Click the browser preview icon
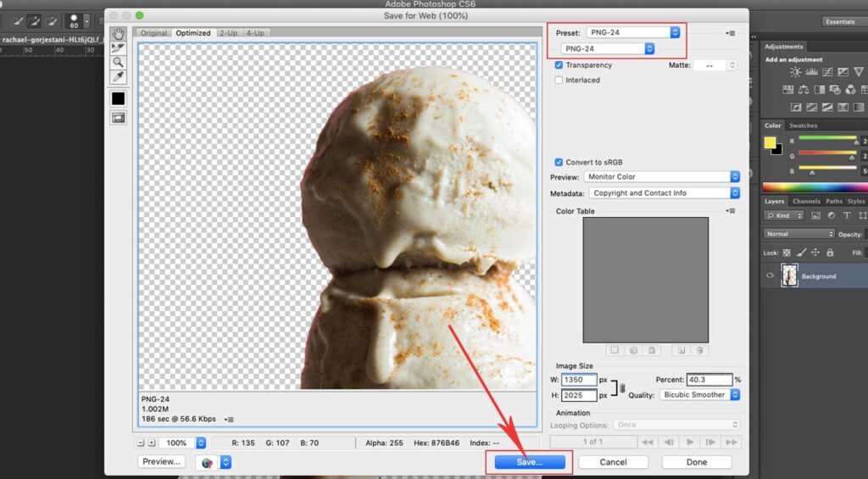Screen dimensions: 868x479 tap(208, 463)
